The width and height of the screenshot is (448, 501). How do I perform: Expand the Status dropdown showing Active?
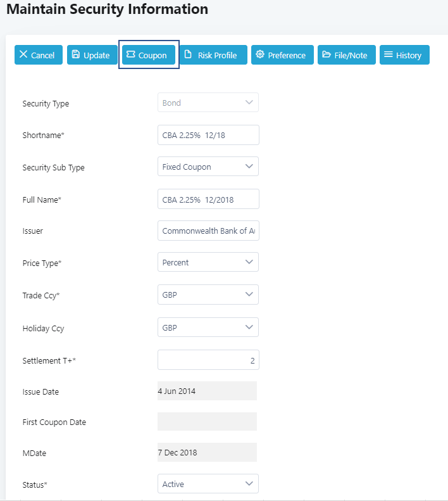point(208,484)
